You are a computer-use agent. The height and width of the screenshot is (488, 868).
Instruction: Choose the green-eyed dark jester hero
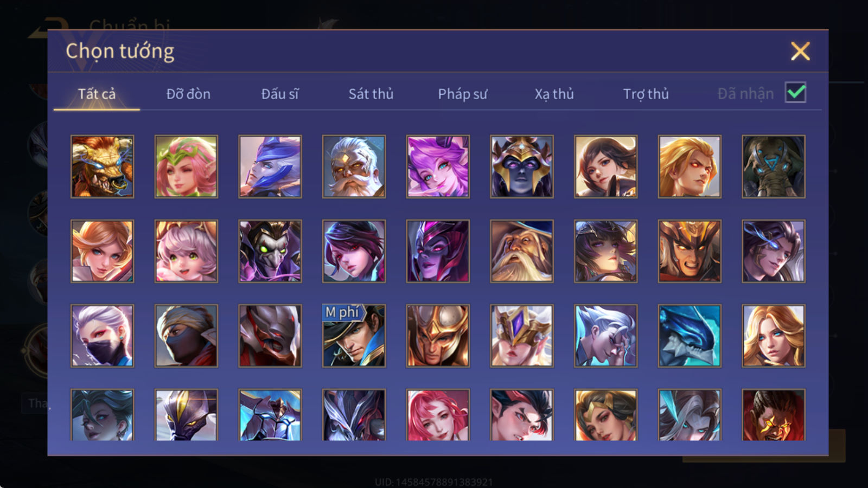click(x=270, y=251)
